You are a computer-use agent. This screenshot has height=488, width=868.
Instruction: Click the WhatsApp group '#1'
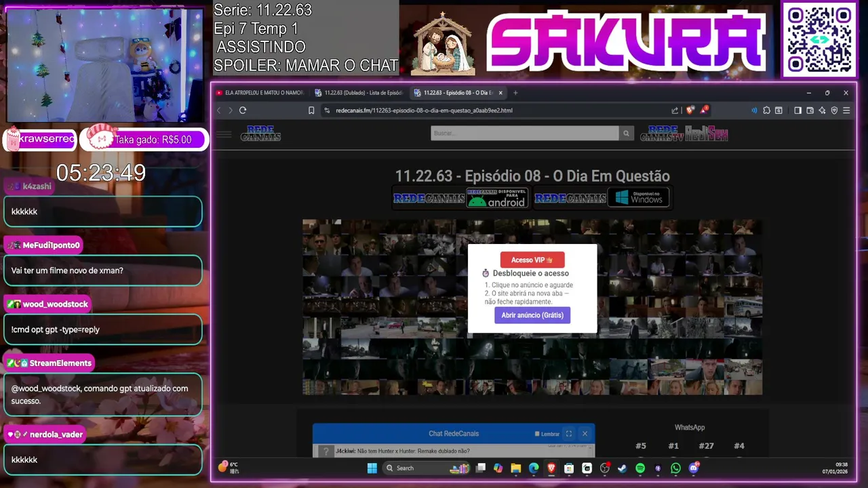point(673,446)
